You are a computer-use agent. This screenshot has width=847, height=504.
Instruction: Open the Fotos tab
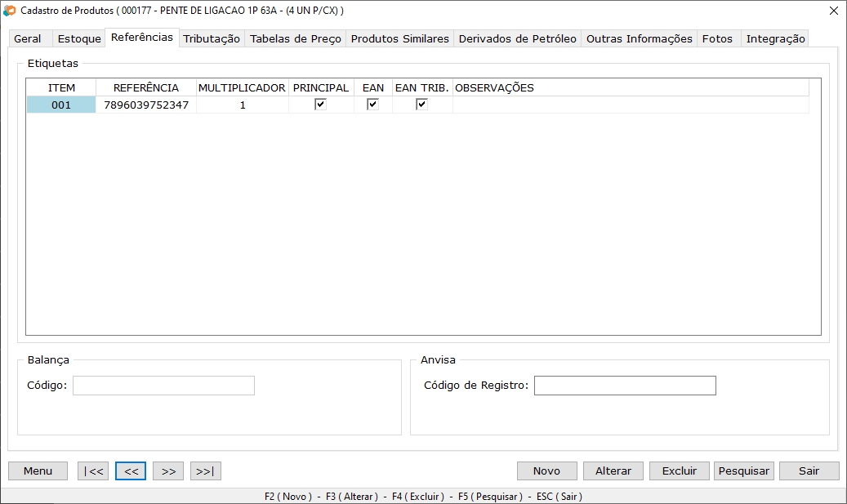coord(718,39)
